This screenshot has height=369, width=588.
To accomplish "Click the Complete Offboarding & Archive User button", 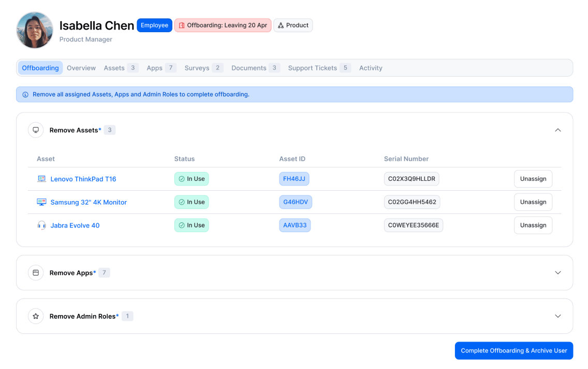I will 514,350.
